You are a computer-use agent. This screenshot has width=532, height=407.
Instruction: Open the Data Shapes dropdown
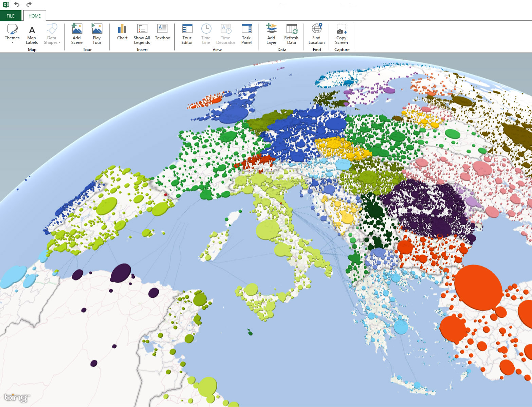coord(59,42)
